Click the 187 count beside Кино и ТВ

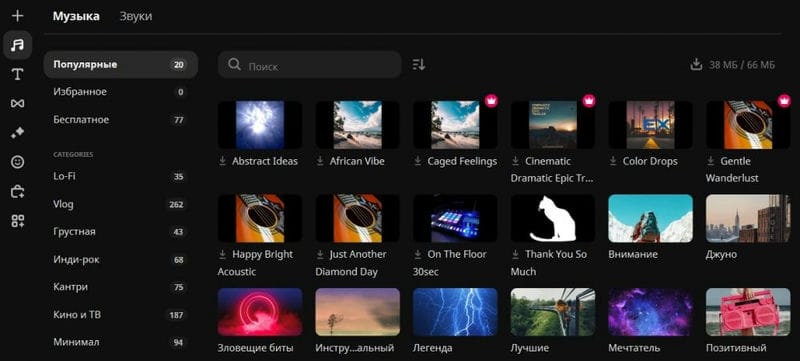[177, 315]
